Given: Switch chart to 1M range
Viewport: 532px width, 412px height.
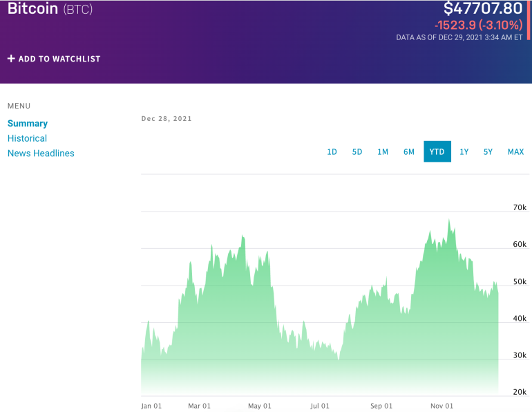Looking at the screenshot, I should 383,151.
